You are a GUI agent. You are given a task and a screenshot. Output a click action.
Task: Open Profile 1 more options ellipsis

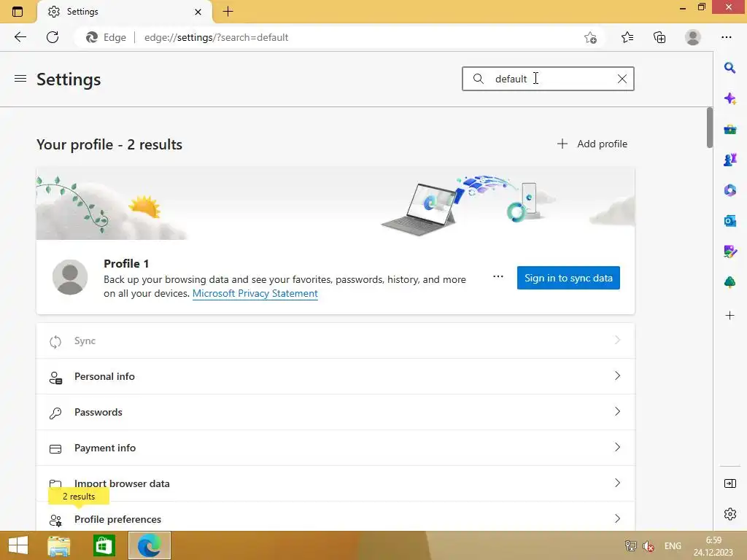[498, 276]
